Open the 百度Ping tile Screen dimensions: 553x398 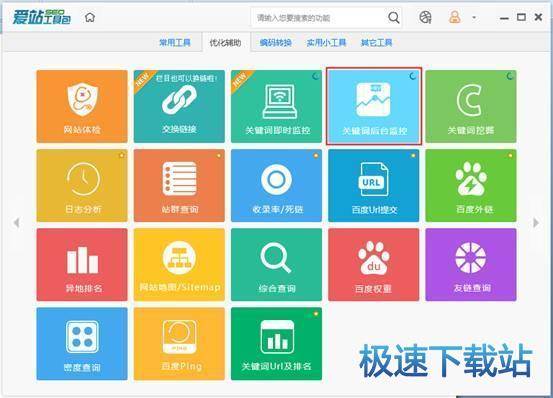(x=179, y=344)
